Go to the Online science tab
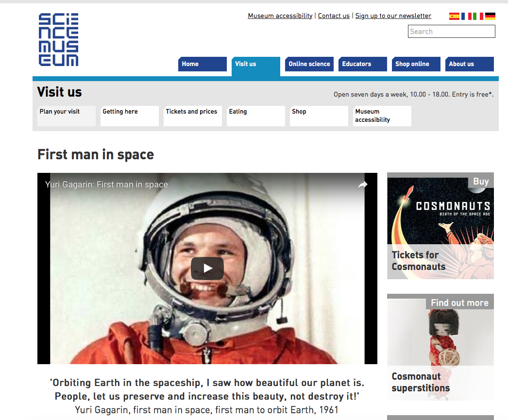 pos(309,64)
